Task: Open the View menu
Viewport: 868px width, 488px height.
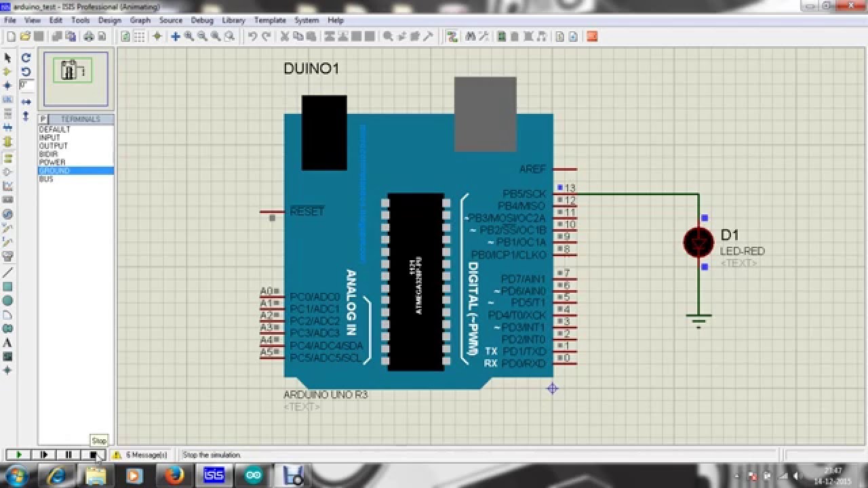Action: pos(32,20)
